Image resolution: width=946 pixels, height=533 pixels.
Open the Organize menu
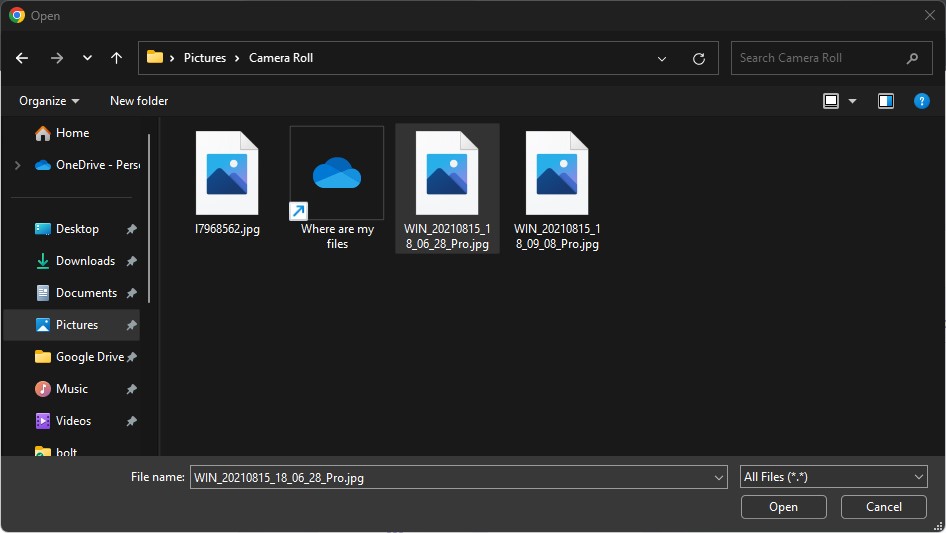click(x=49, y=101)
